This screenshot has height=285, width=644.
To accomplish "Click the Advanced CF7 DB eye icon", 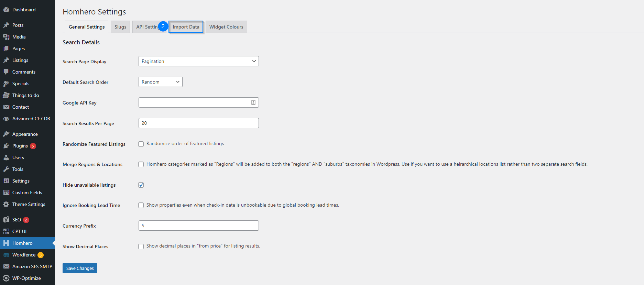I will [x=6, y=119].
